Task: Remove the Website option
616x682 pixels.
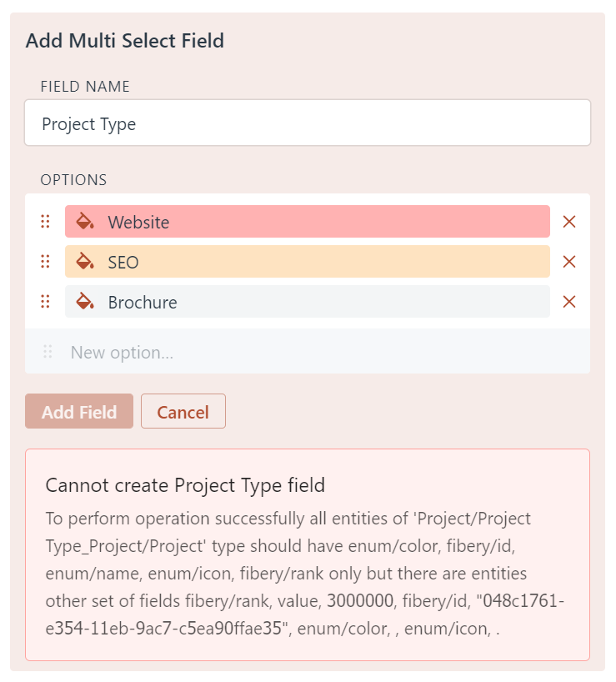Action: pos(569,222)
